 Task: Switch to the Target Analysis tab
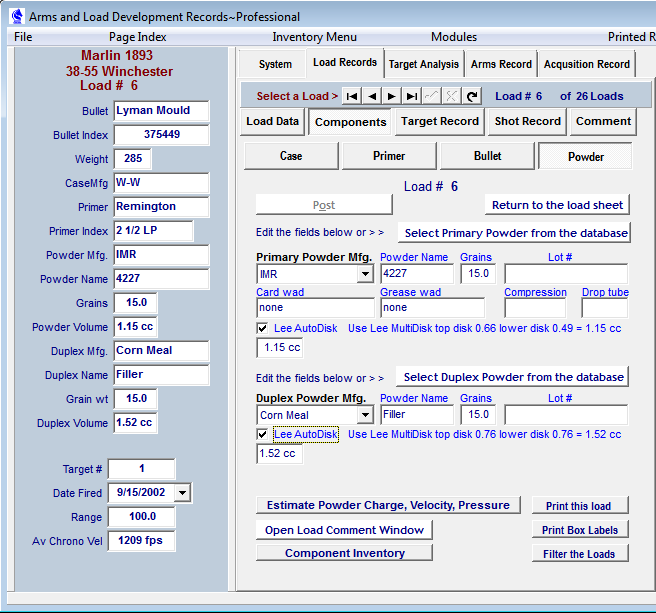tap(423, 64)
